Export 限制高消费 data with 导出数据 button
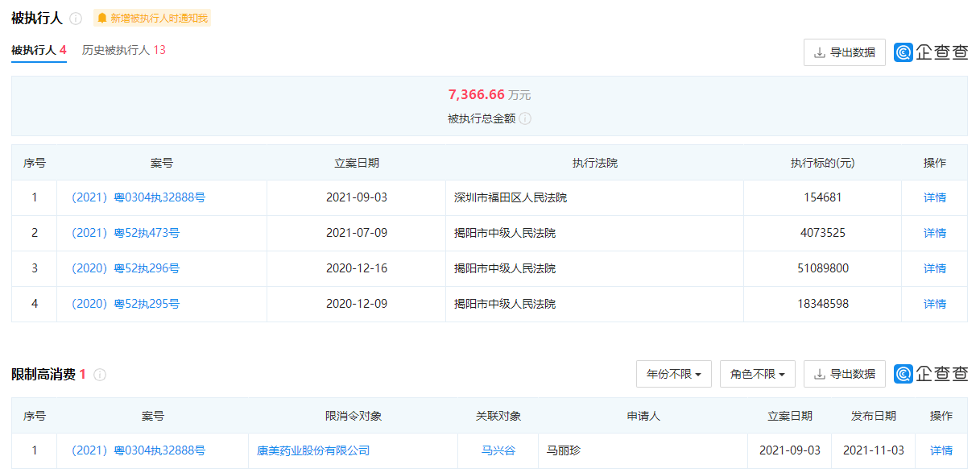 click(x=844, y=374)
